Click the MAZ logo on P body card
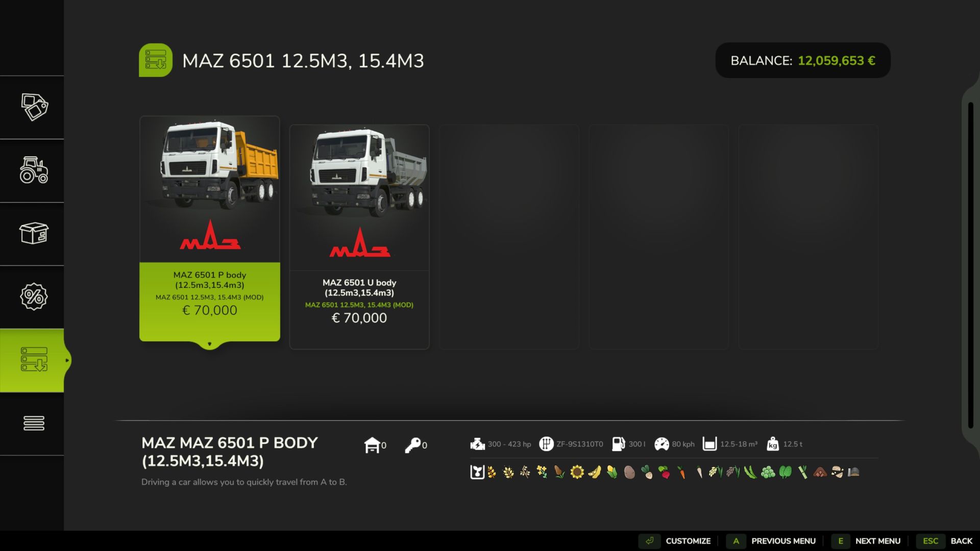This screenshot has width=980, height=551. click(210, 235)
